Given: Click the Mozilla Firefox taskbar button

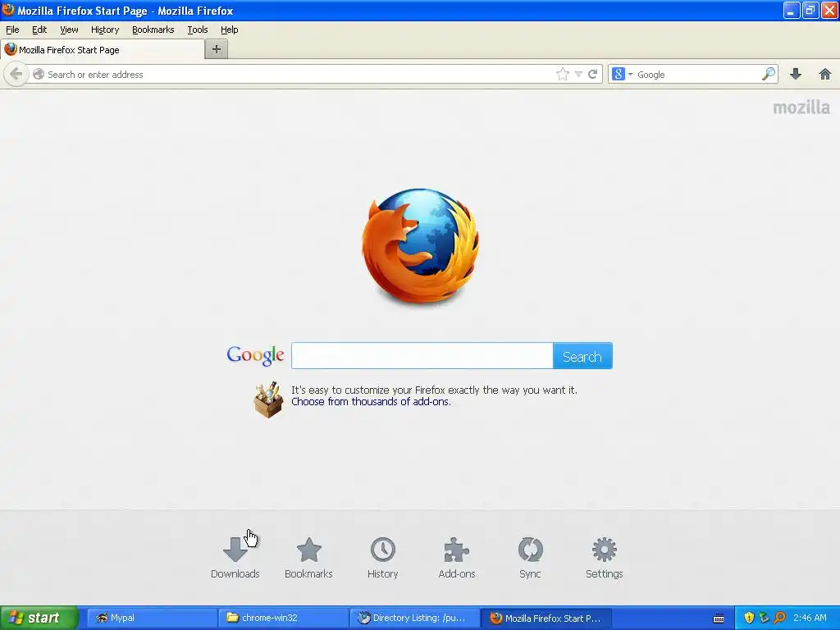Looking at the screenshot, I should [x=546, y=618].
